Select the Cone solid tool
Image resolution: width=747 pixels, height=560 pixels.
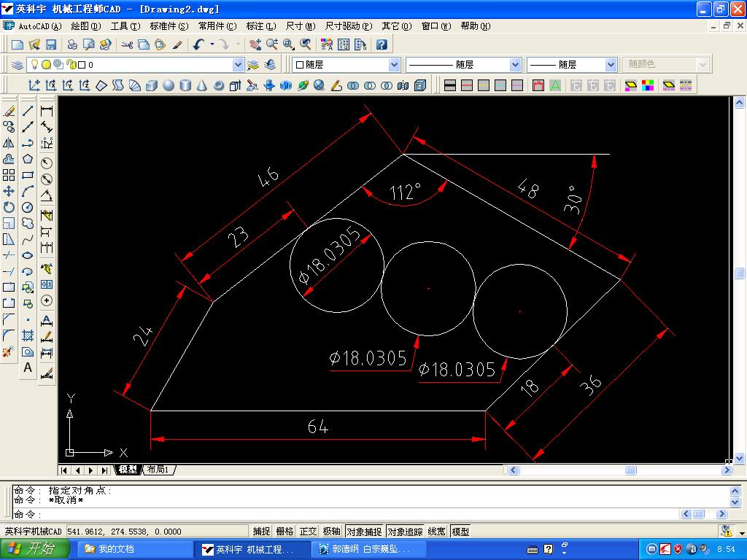202,85
